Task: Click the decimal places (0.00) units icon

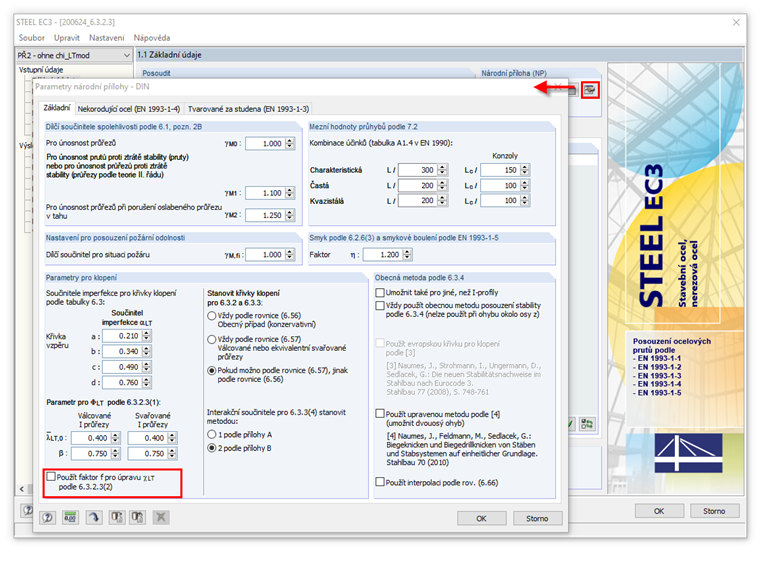Action: 71,517
